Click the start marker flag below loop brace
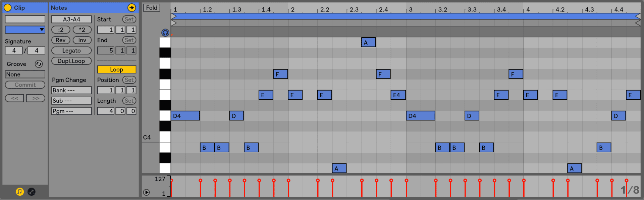This screenshot has width=644, height=200. point(173,23)
